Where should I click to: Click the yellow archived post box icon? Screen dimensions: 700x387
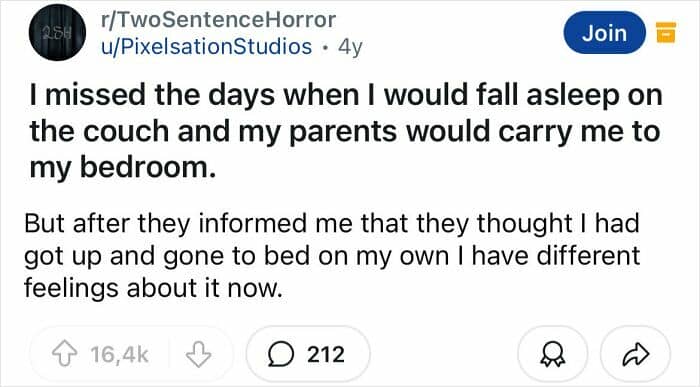pos(665,32)
